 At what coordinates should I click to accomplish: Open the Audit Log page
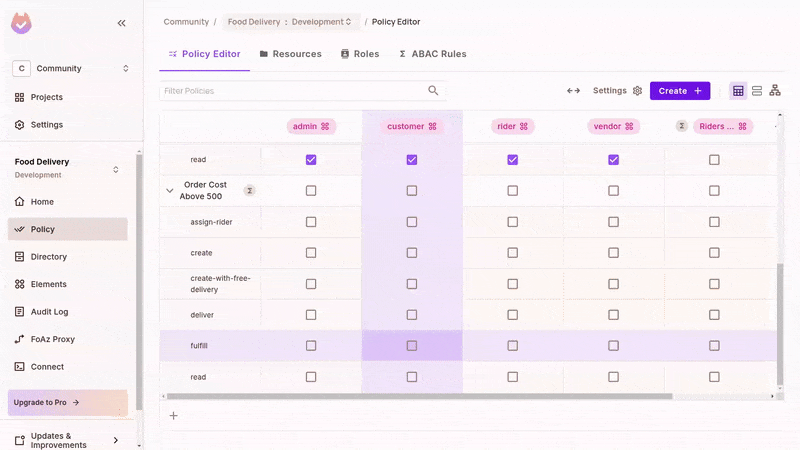tap(48, 312)
